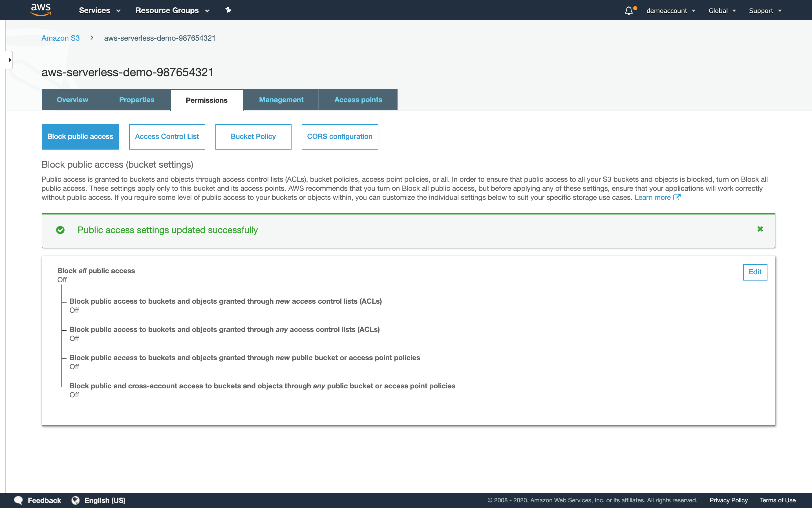Open the Privacy Policy link
Screen dimensions: 812x508
(729, 500)
